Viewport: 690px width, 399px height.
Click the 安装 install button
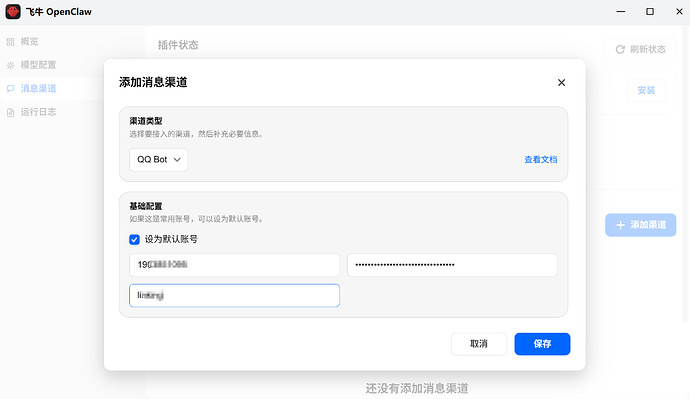coord(646,90)
